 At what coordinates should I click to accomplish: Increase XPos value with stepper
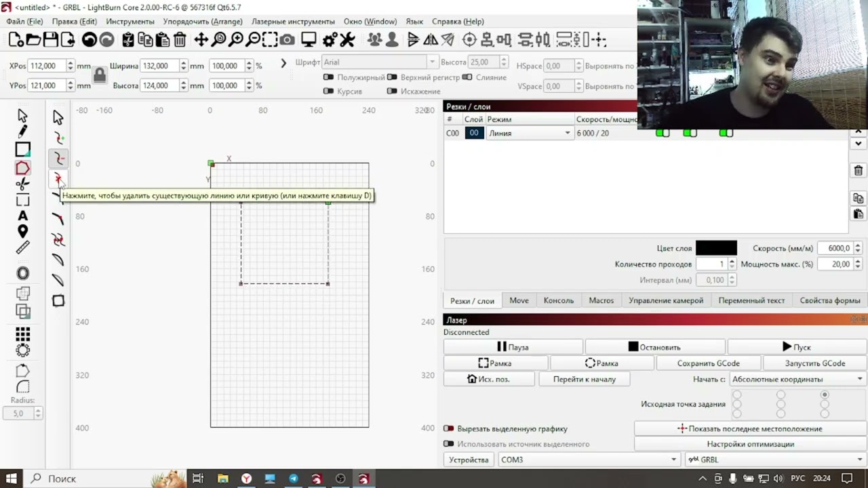70,63
